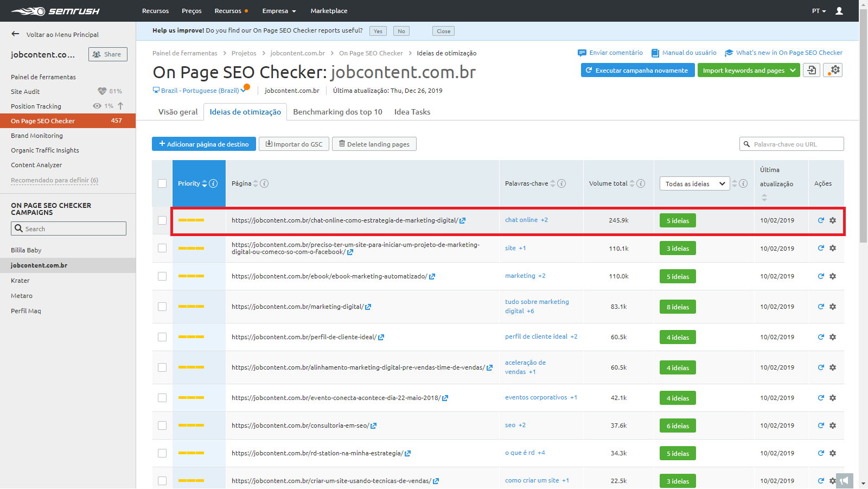The height and width of the screenshot is (489, 868).
Task: Check the marketing-digital row checkbox
Action: coord(162,307)
